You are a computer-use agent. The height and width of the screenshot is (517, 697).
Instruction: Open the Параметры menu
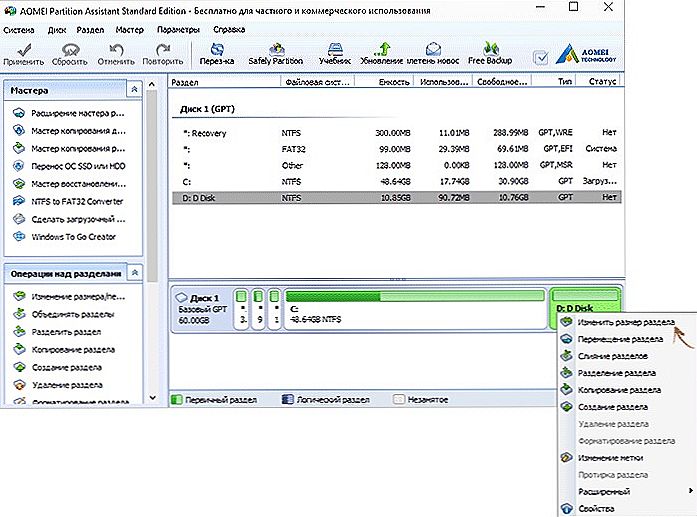click(x=178, y=30)
